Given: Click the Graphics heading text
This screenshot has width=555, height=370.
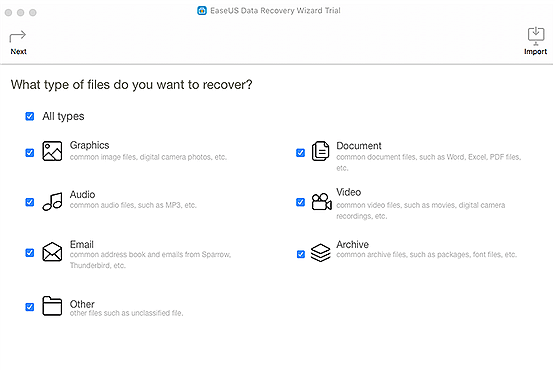Looking at the screenshot, I should click(90, 145).
